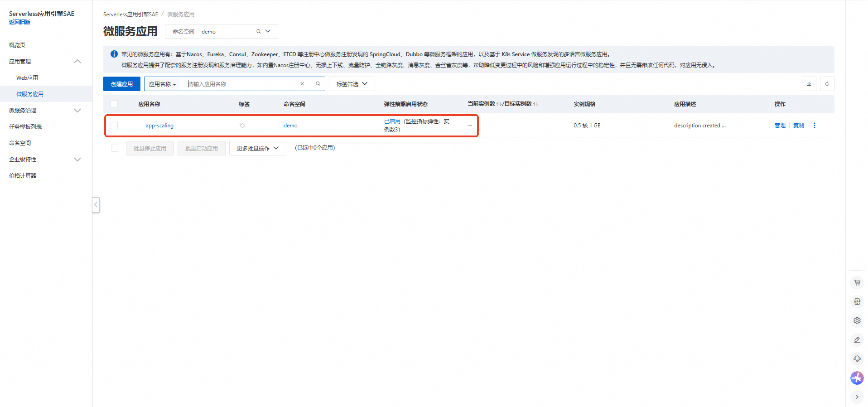Image resolution: width=868 pixels, height=407 pixels.
Task: Open the app-scaling application link
Action: pos(159,126)
